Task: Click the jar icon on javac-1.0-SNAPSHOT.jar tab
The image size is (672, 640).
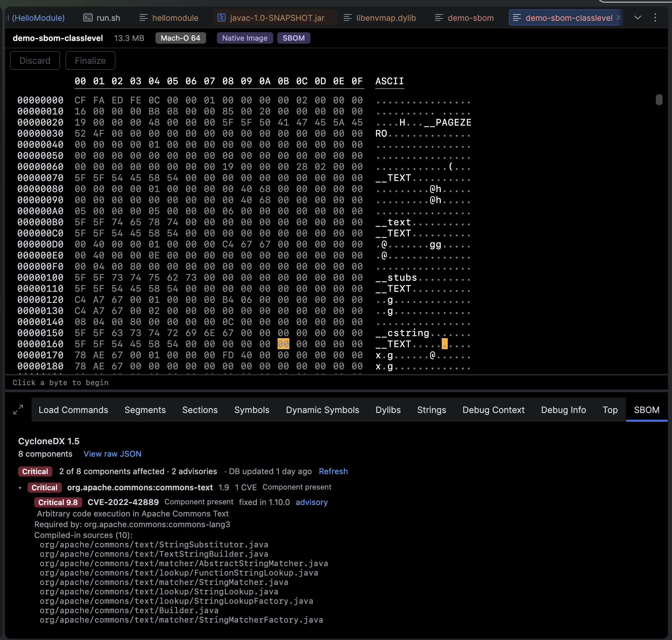Action: (221, 17)
